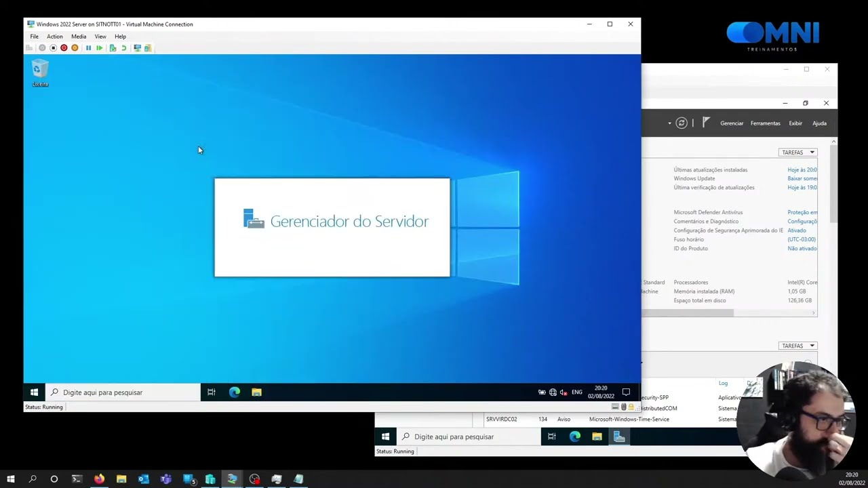Click the '(UTC-03:00)' time zone link
Image resolution: width=868 pixels, height=488 pixels.
802,239
